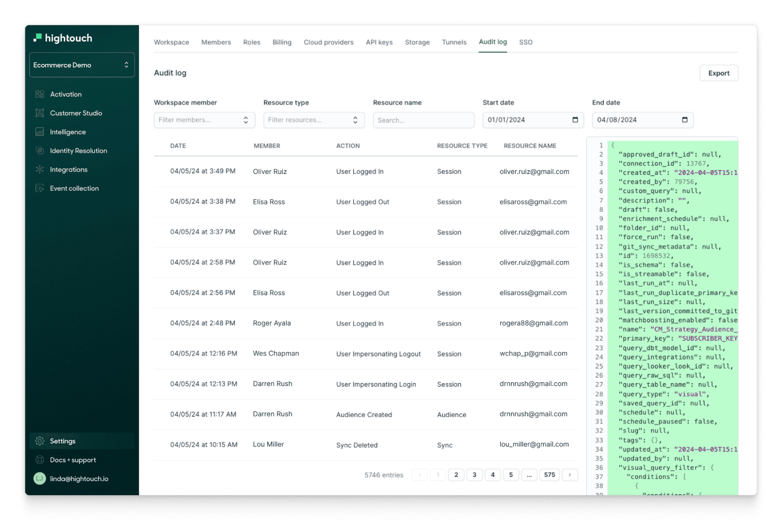
Task: Click the linda@hightouch.io avatar badge
Action: [x=40, y=478]
